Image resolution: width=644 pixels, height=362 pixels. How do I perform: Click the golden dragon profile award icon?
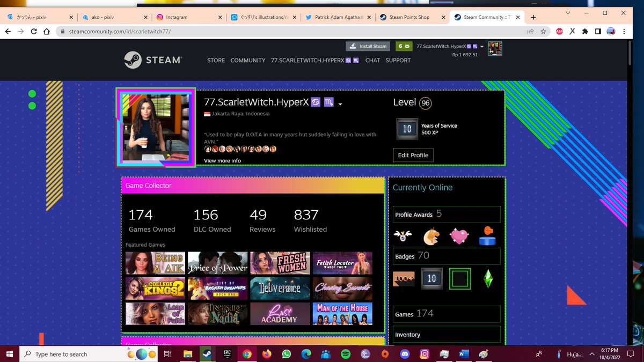pyautogui.click(x=431, y=236)
